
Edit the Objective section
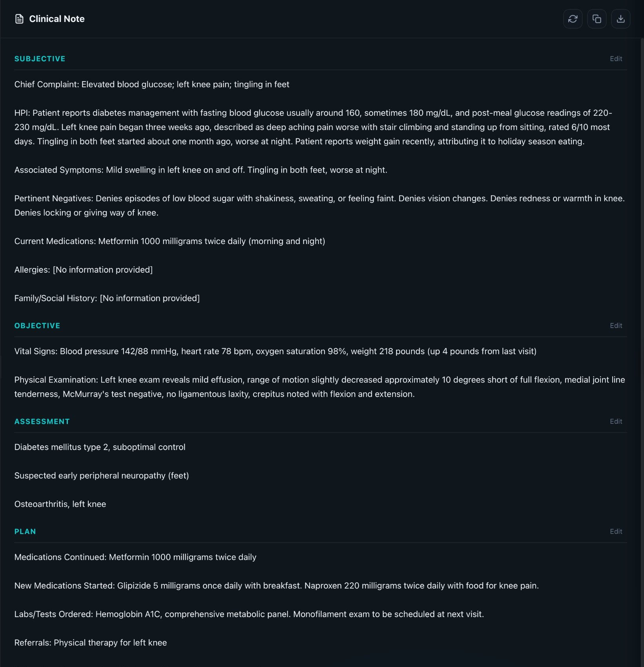(615, 325)
